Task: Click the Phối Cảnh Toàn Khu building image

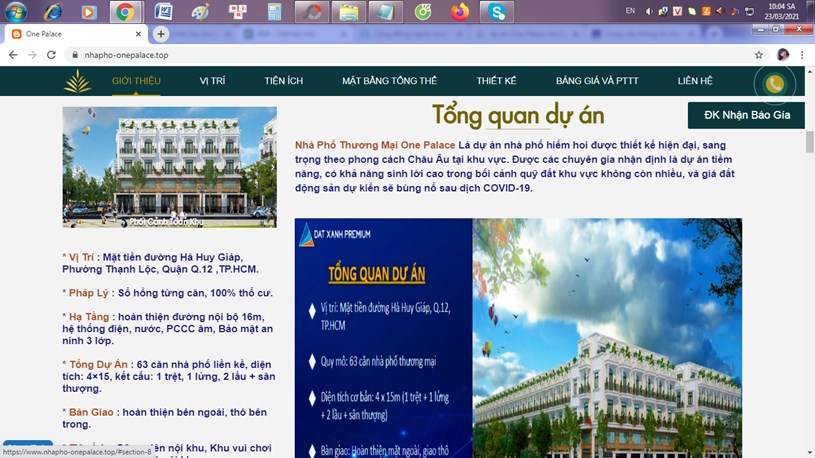Action: [169, 167]
